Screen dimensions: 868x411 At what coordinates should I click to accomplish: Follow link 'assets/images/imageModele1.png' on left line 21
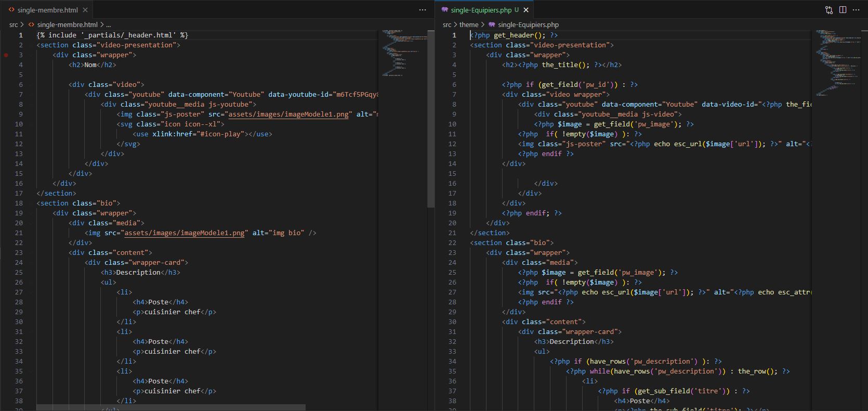point(185,233)
